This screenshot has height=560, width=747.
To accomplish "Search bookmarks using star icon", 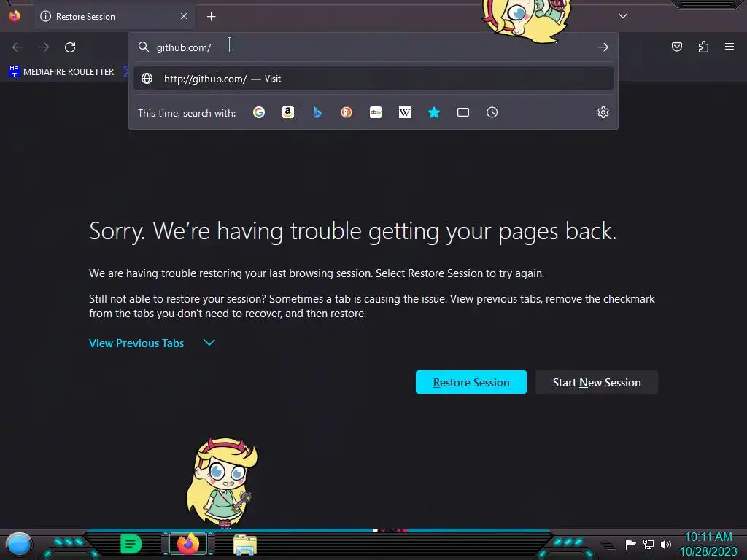I will (x=434, y=112).
